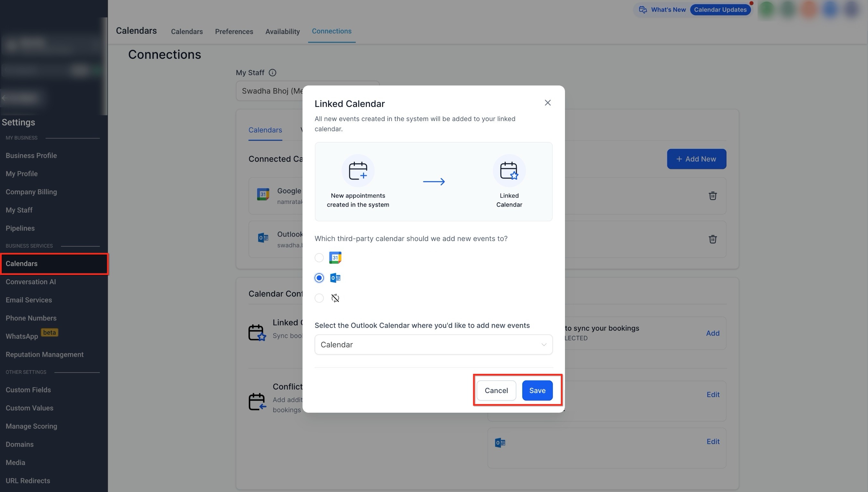The image size is (868, 492).
Task: Click the Google Calendar icon in connected list
Action: click(x=263, y=194)
